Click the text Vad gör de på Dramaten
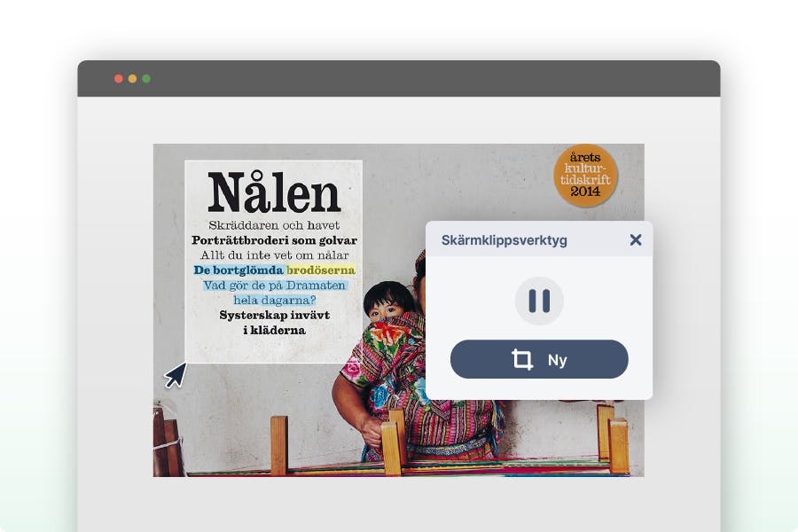This screenshot has height=532, width=798. pos(274,286)
